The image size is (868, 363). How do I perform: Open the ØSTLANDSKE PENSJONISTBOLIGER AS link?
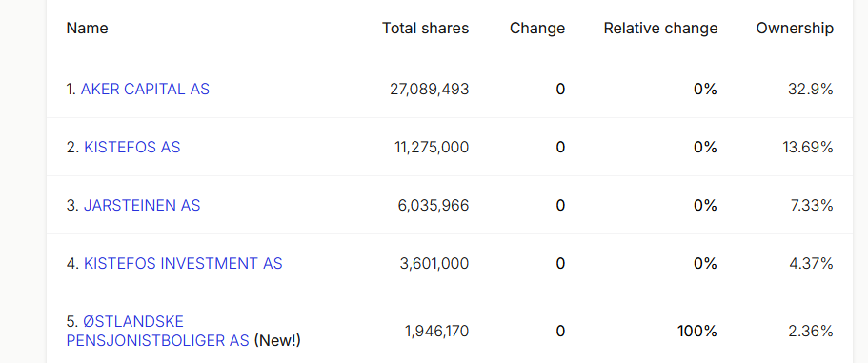tap(158, 331)
